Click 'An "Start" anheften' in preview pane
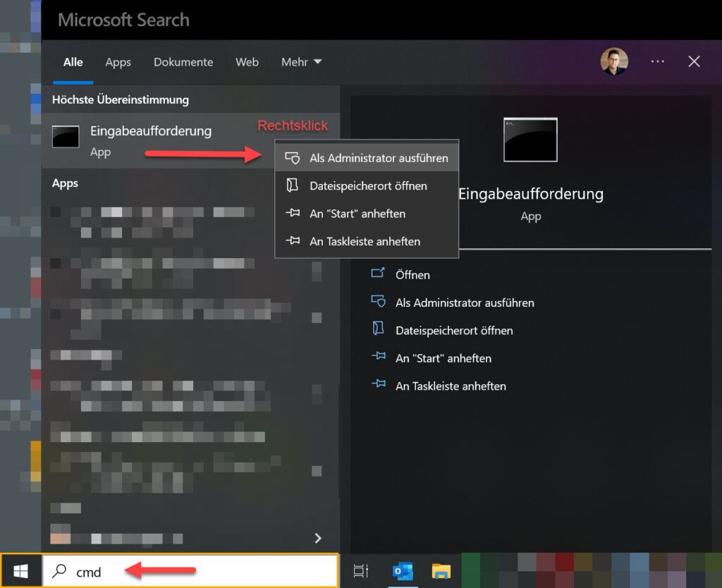This screenshot has width=722, height=588. point(443,358)
